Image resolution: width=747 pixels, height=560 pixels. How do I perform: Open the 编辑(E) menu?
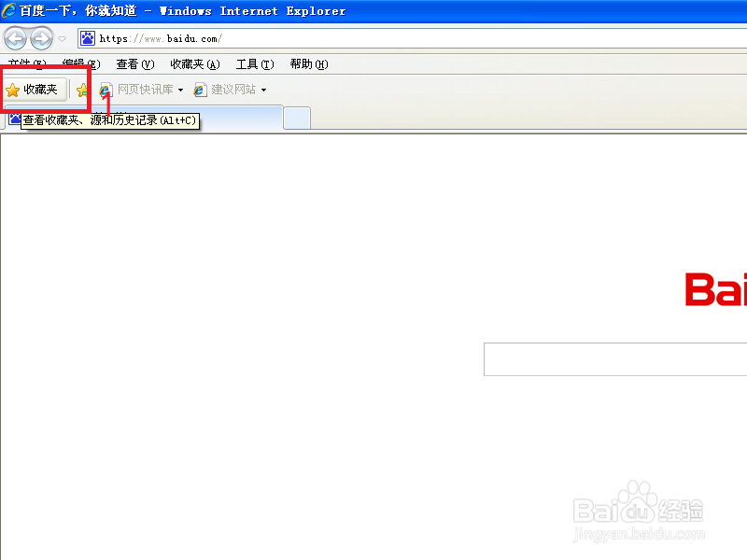point(81,64)
